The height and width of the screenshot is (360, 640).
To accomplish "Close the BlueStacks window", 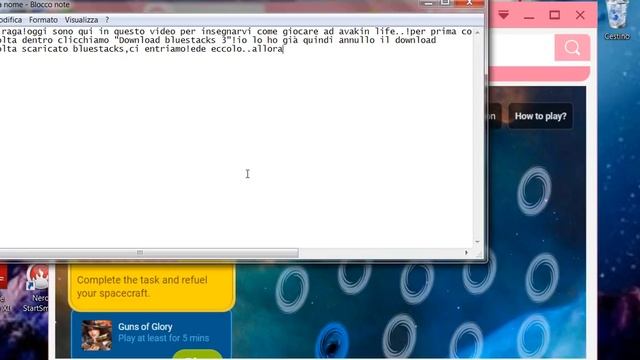I will (580, 16).
